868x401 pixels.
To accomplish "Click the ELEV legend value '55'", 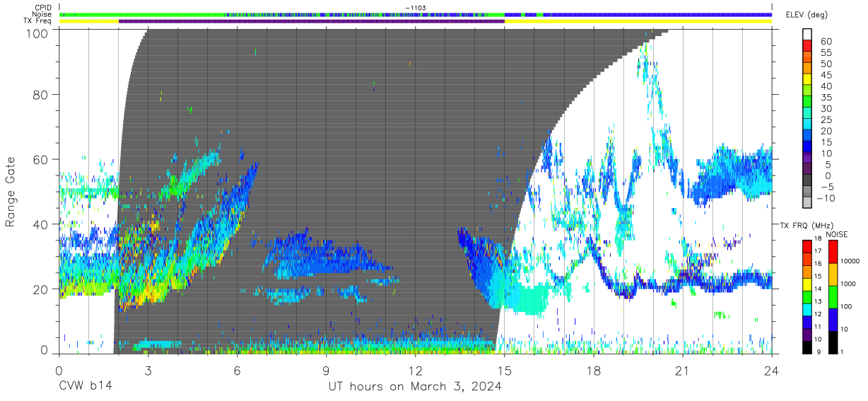I will pyautogui.click(x=827, y=52).
